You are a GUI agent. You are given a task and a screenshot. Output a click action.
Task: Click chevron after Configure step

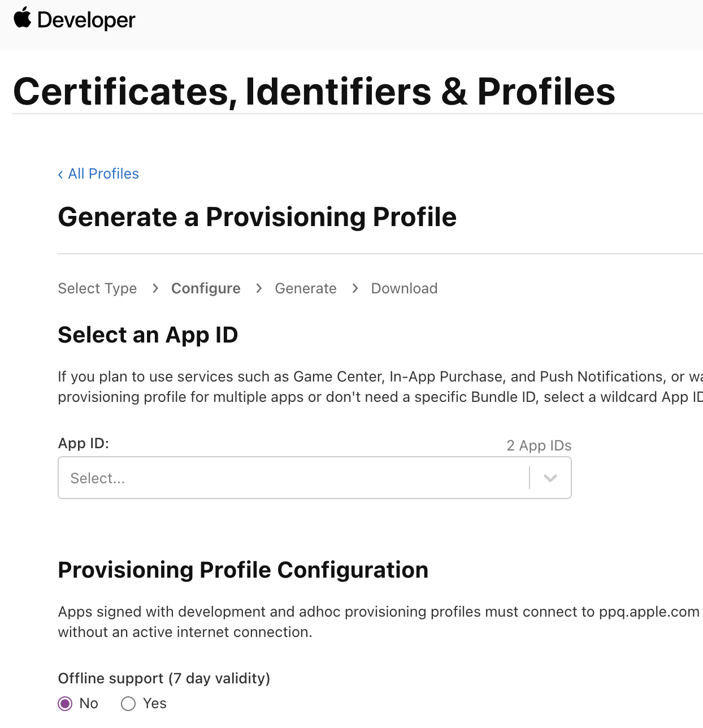point(259,288)
